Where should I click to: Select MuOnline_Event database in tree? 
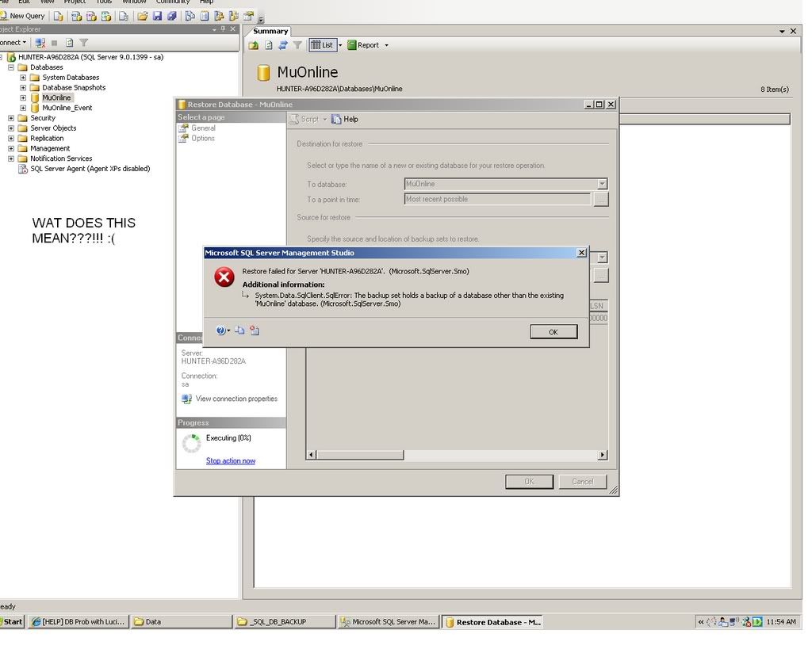tap(67, 108)
